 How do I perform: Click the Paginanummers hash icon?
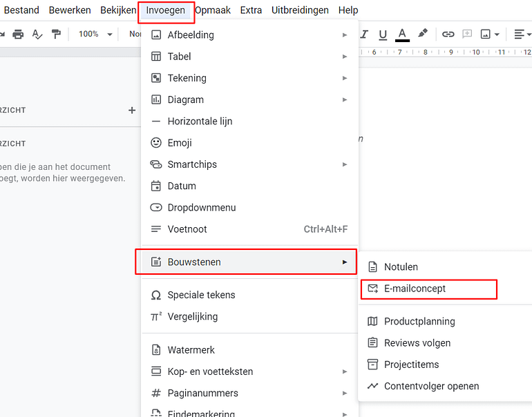[156, 394]
